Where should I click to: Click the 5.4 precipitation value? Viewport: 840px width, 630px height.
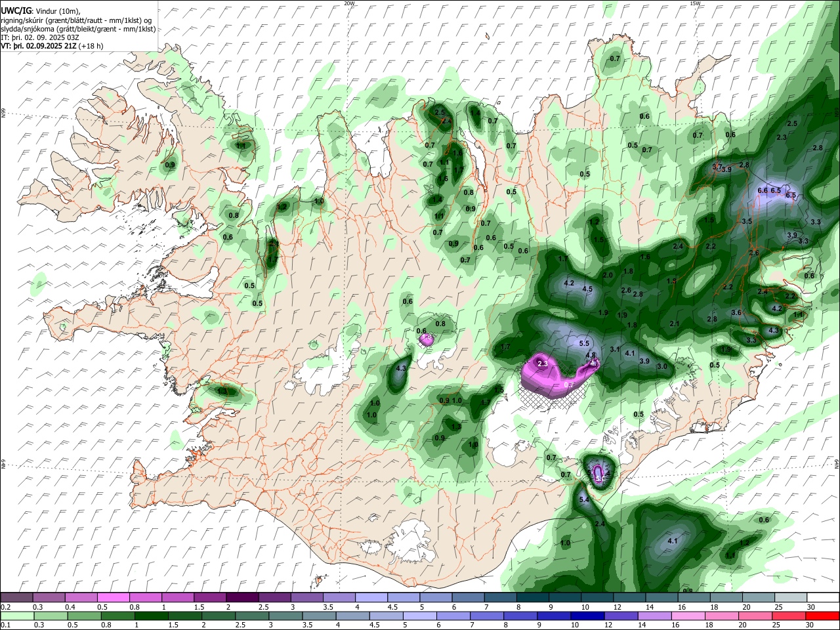[584, 500]
